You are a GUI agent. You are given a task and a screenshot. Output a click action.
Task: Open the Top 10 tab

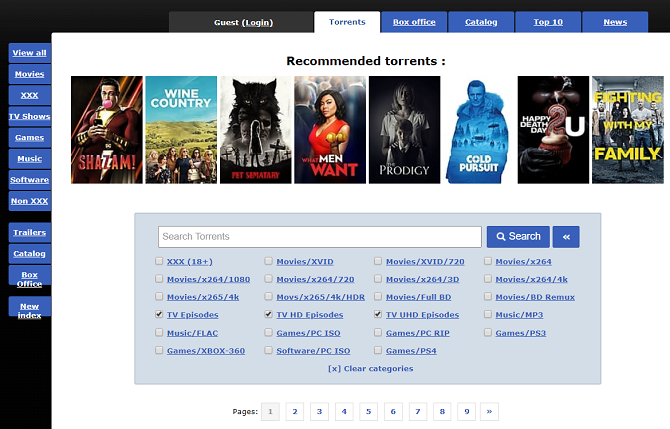point(548,22)
